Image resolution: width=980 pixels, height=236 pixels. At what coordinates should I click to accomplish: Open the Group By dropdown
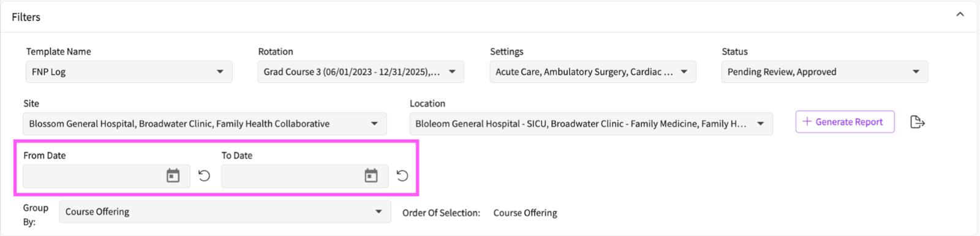point(225,211)
